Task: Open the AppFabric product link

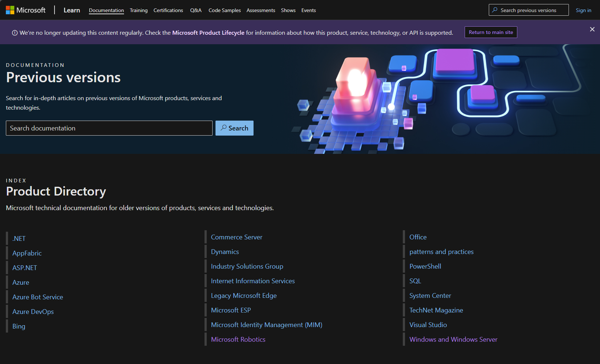Action: coord(27,253)
